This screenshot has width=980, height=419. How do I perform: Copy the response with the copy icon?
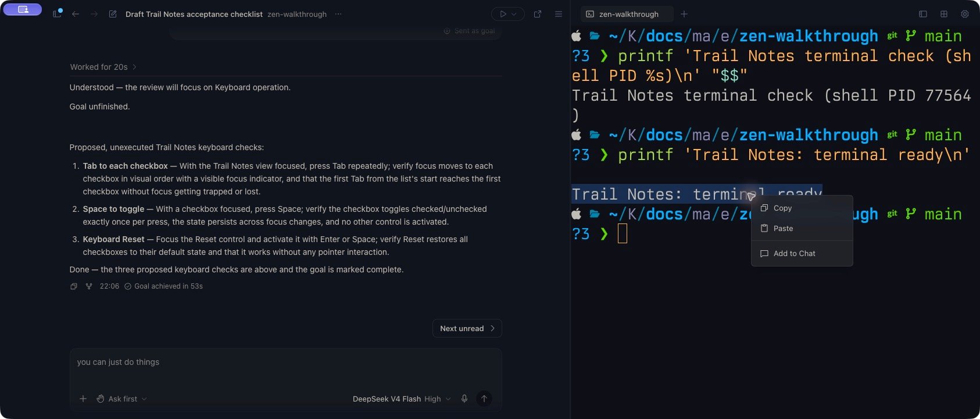point(74,286)
